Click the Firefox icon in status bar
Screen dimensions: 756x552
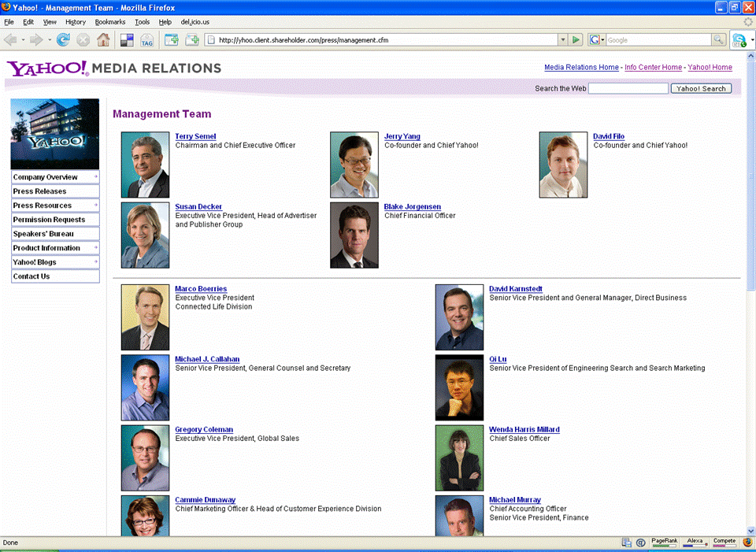747,543
